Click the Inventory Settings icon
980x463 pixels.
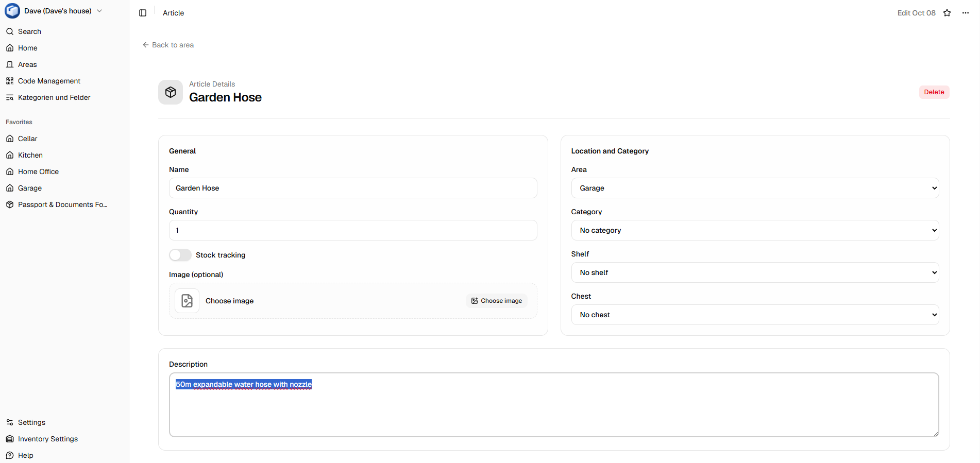pyautogui.click(x=10, y=439)
